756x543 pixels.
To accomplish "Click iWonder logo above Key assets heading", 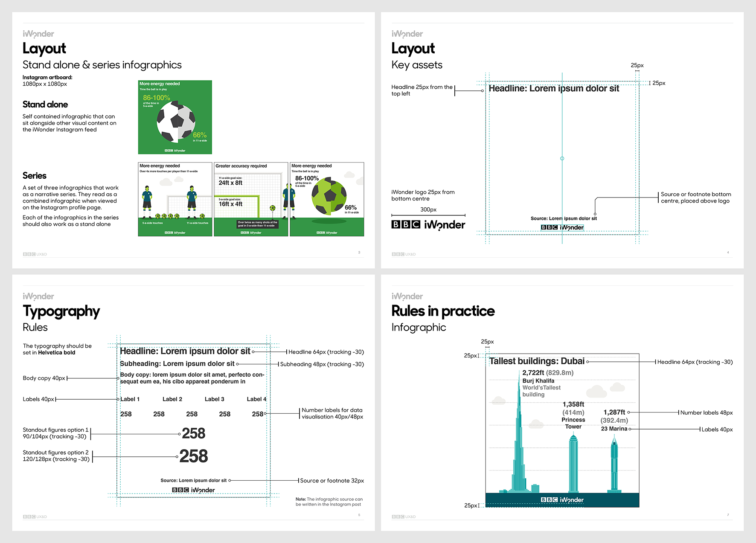I will point(407,34).
